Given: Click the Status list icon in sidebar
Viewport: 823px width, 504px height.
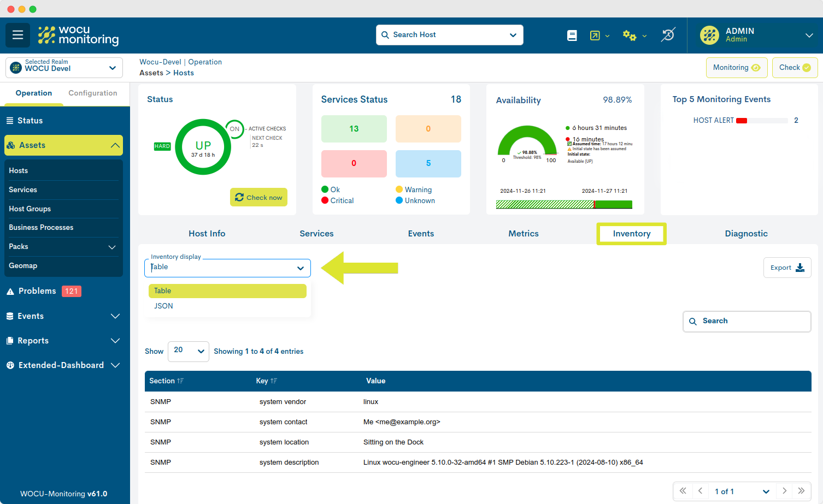Looking at the screenshot, I should (x=10, y=121).
